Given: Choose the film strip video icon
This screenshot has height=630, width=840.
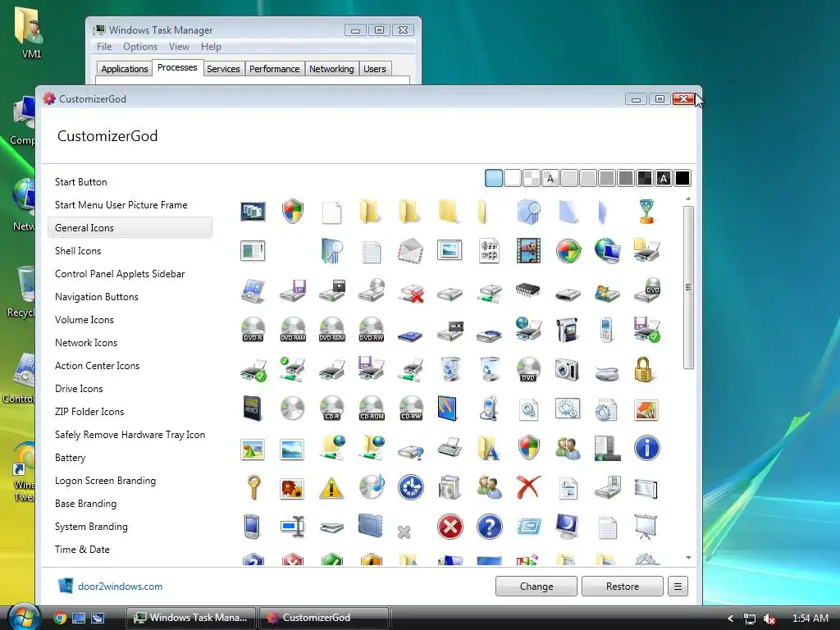Looking at the screenshot, I should click(528, 251).
